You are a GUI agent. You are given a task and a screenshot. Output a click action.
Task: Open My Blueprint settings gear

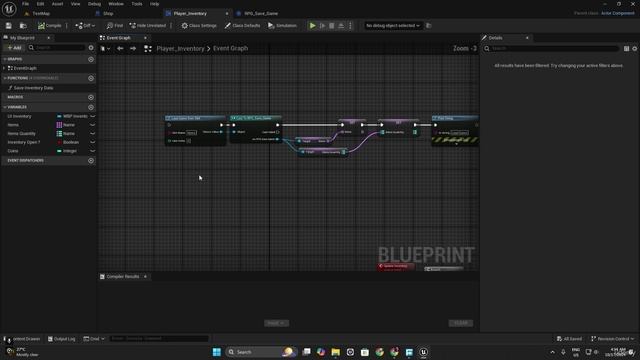point(91,48)
